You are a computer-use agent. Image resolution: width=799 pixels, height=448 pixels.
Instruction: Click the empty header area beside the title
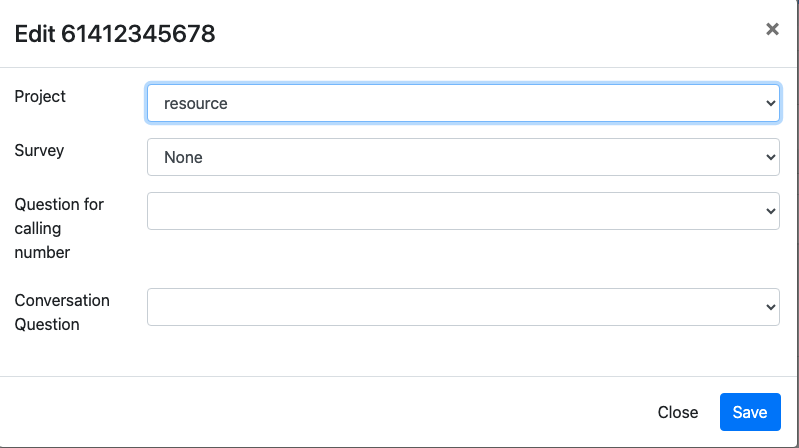480,34
